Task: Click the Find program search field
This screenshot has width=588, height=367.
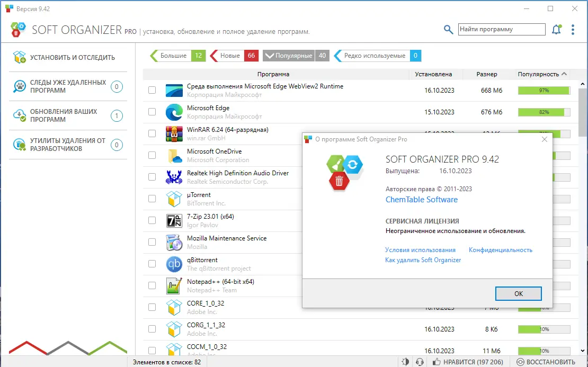Action: [x=502, y=29]
